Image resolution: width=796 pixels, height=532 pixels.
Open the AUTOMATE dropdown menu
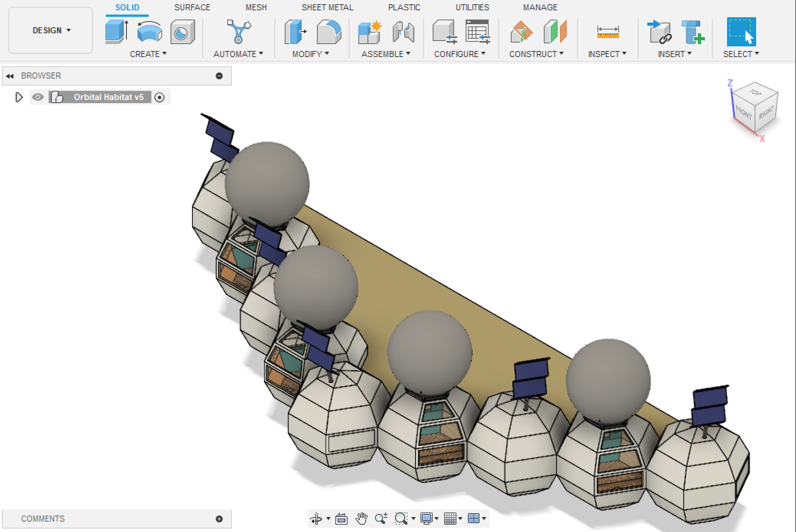238,54
